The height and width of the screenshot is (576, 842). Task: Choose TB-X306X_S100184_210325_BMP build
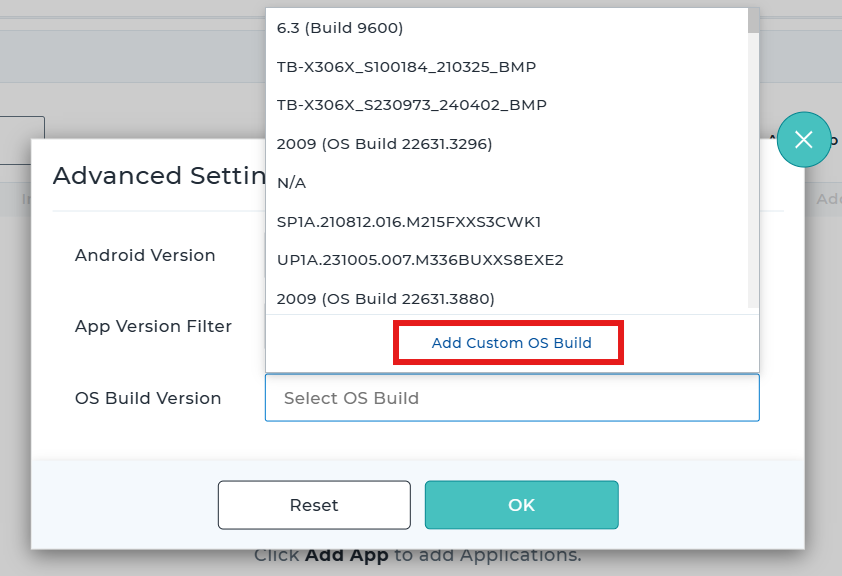406,67
